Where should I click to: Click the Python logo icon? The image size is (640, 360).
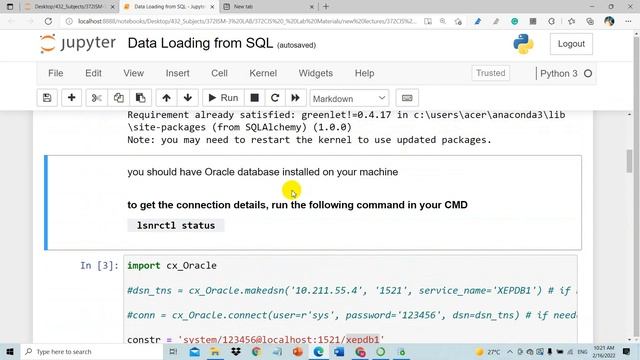(x=523, y=44)
